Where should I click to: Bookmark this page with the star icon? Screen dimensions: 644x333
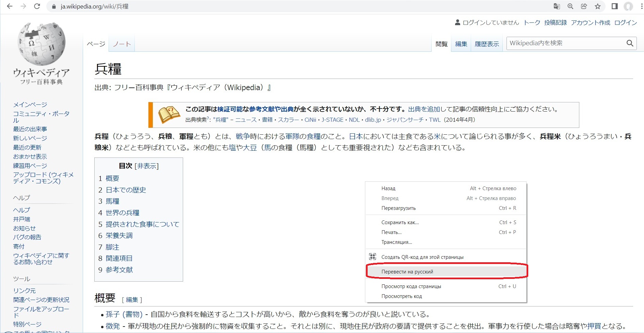pos(598,6)
